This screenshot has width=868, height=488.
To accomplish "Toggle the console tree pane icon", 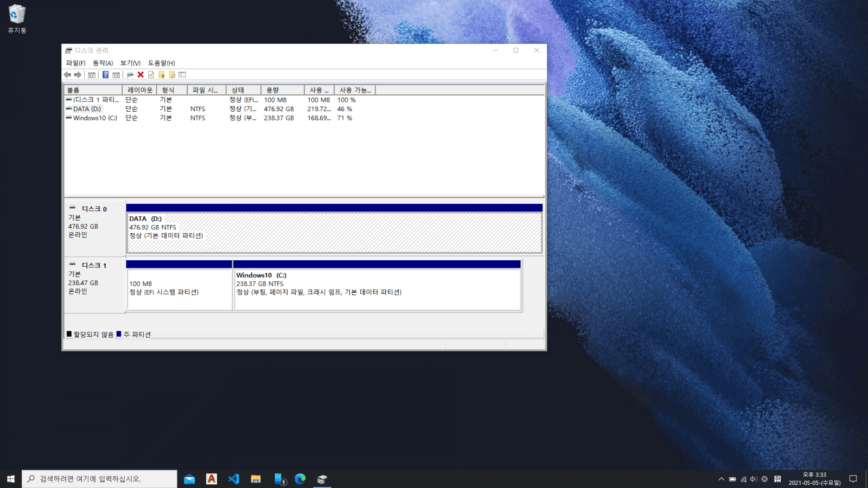I will click(x=92, y=75).
